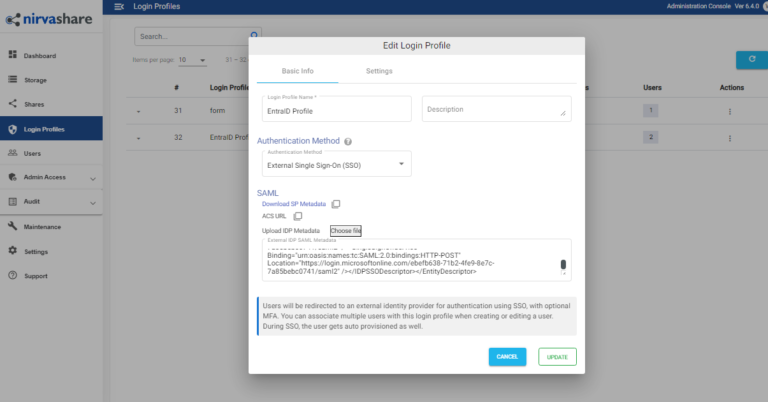Collapse sidebar using the hamburger menu icon

pos(120,7)
